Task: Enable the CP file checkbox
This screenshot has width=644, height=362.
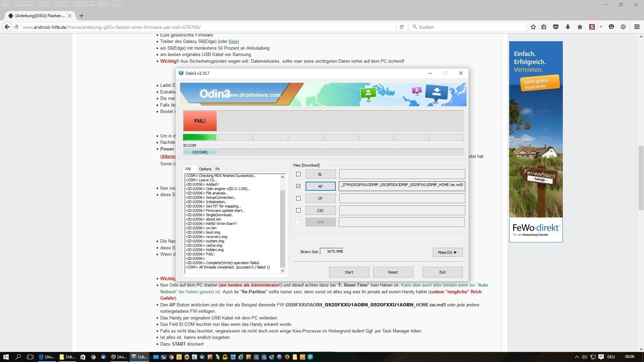Action: 298,198
